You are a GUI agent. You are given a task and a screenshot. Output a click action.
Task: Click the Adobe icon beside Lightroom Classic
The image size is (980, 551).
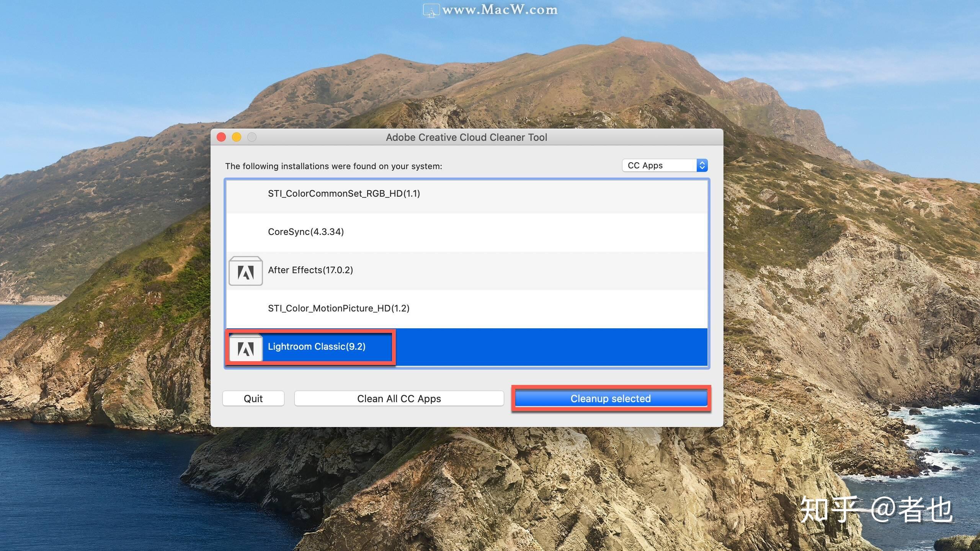pos(245,347)
